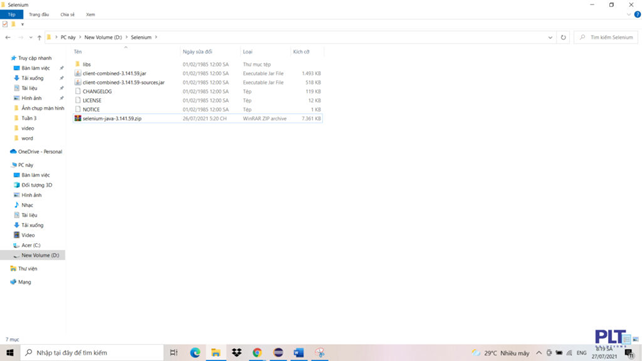Open Thư viện in the sidebar
The image size is (642, 361).
(x=27, y=268)
